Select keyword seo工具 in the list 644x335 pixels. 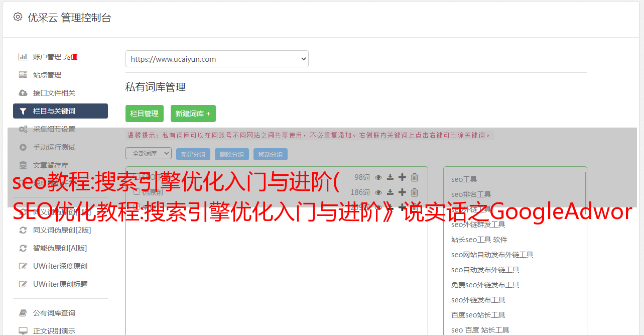(x=464, y=179)
